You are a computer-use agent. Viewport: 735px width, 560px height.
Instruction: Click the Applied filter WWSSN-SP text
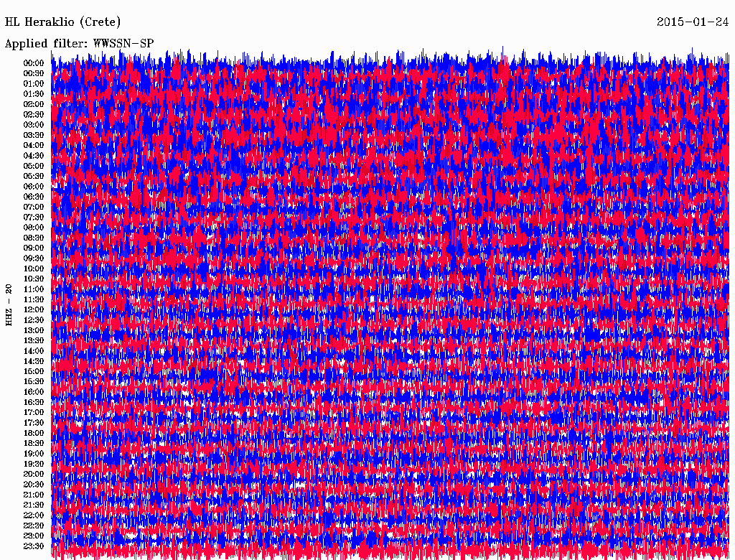tap(79, 44)
